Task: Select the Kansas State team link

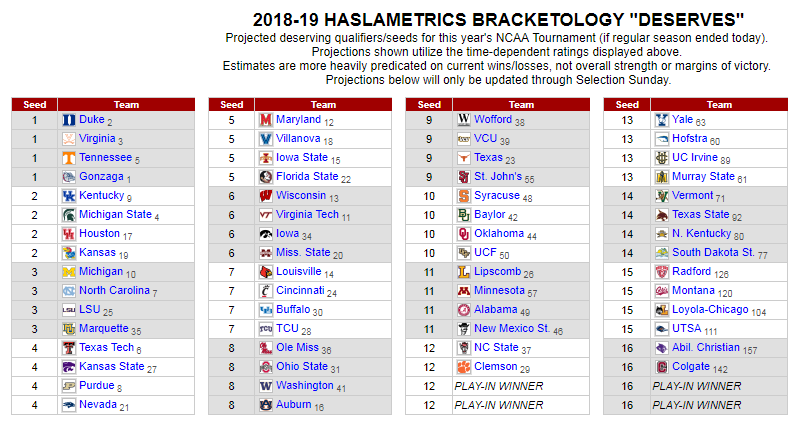Action: point(111,367)
